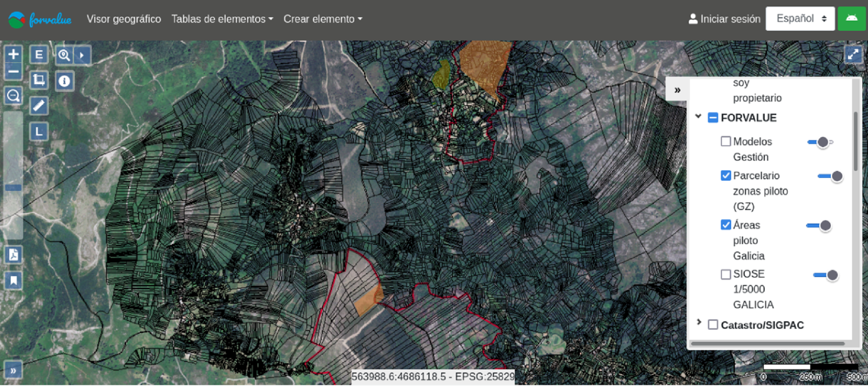Click the PDF export icon
The width and height of the screenshot is (868, 386).
pyautogui.click(x=13, y=255)
